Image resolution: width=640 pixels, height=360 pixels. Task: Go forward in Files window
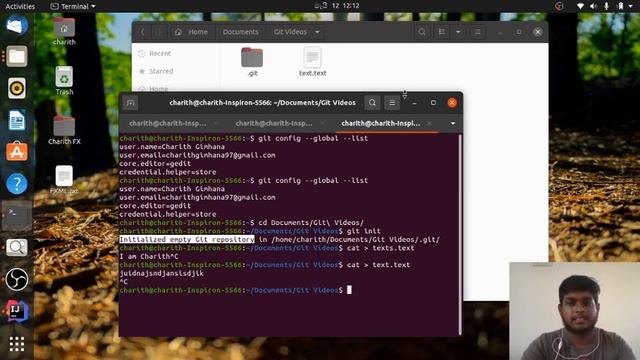pyautogui.click(x=159, y=32)
